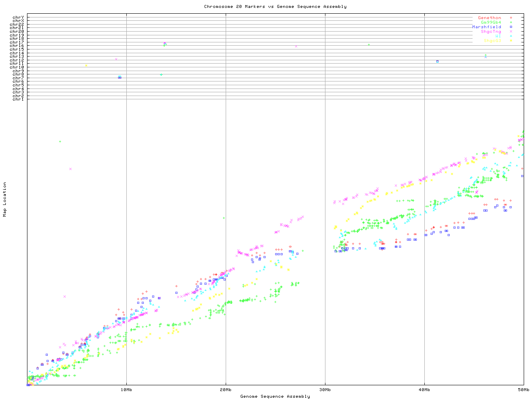Click the 30Mb tick label
The width and height of the screenshot is (532, 399).
(x=325, y=390)
